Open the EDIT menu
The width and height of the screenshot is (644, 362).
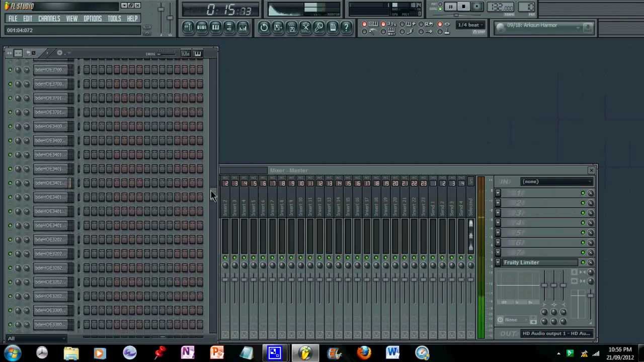tap(28, 19)
